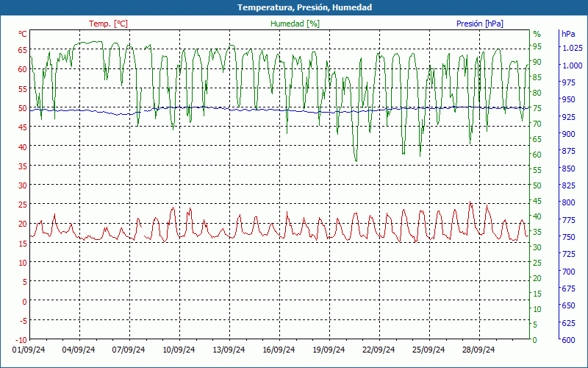Click the blue hPa axis unit label
The height and width of the screenshot is (368, 588).
[x=568, y=34]
